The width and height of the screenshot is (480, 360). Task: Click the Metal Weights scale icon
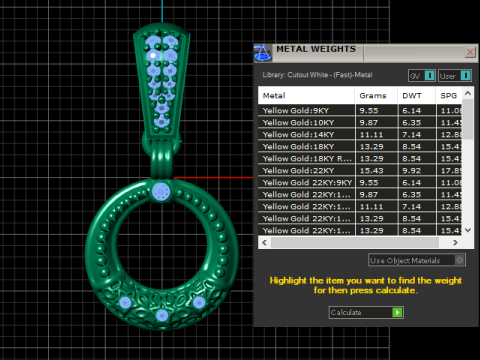(263, 53)
